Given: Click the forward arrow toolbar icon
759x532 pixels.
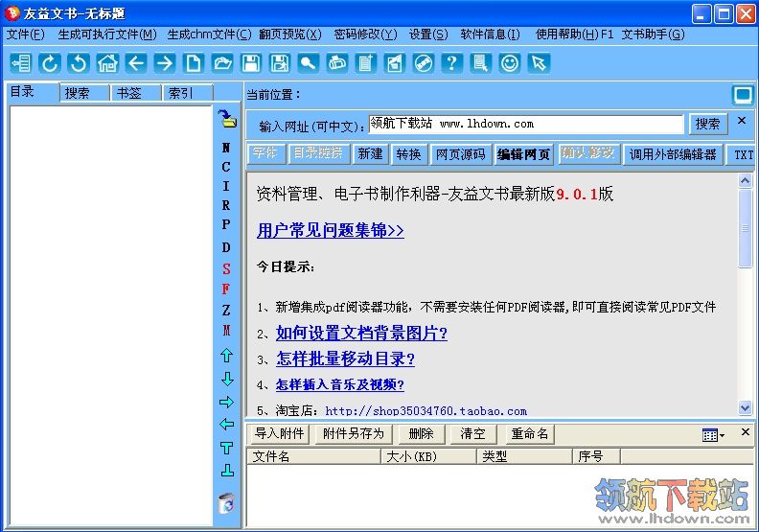Looking at the screenshot, I should coord(165,63).
